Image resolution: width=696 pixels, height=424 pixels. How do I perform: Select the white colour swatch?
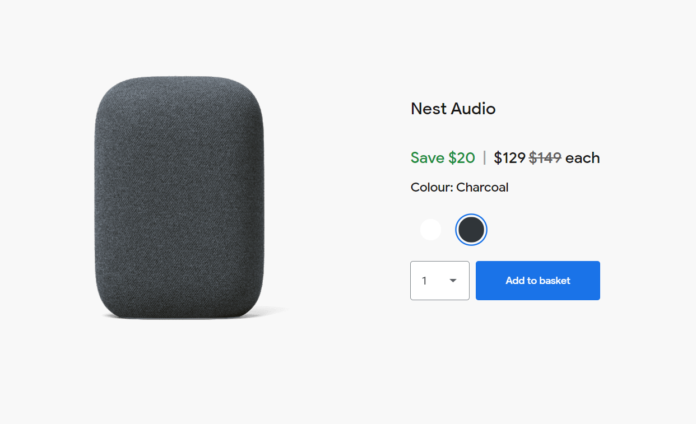[x=430, y=230]
